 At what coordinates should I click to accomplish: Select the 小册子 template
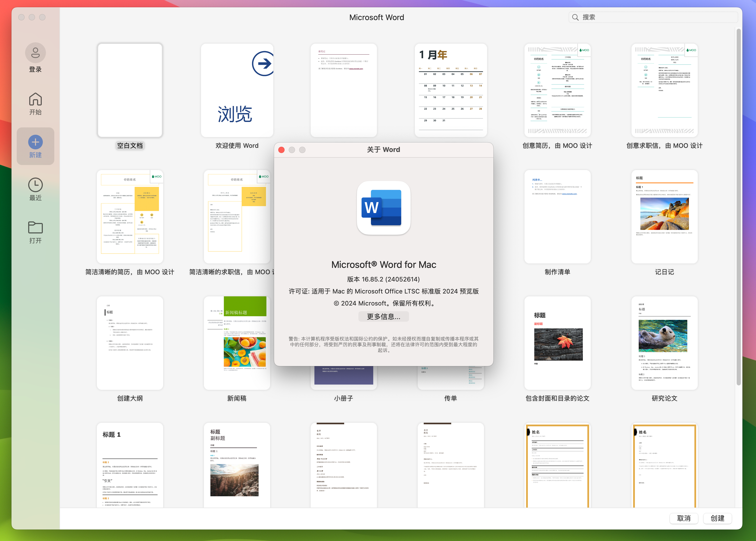344,378
